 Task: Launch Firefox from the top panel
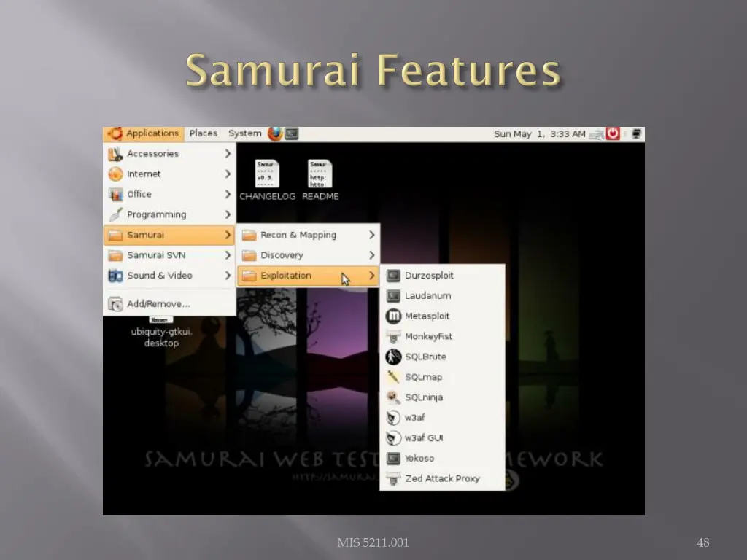pyautogui.click(x=275, y=134)
